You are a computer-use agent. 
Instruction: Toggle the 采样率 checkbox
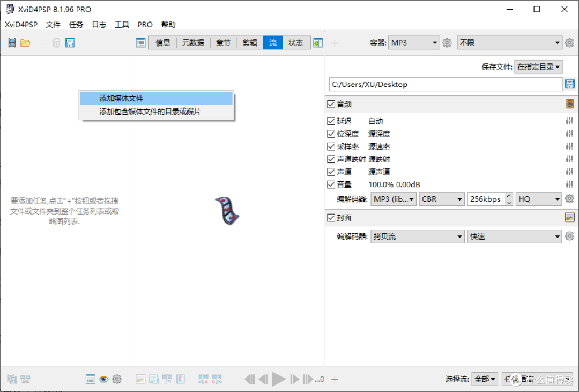[331, 146]
